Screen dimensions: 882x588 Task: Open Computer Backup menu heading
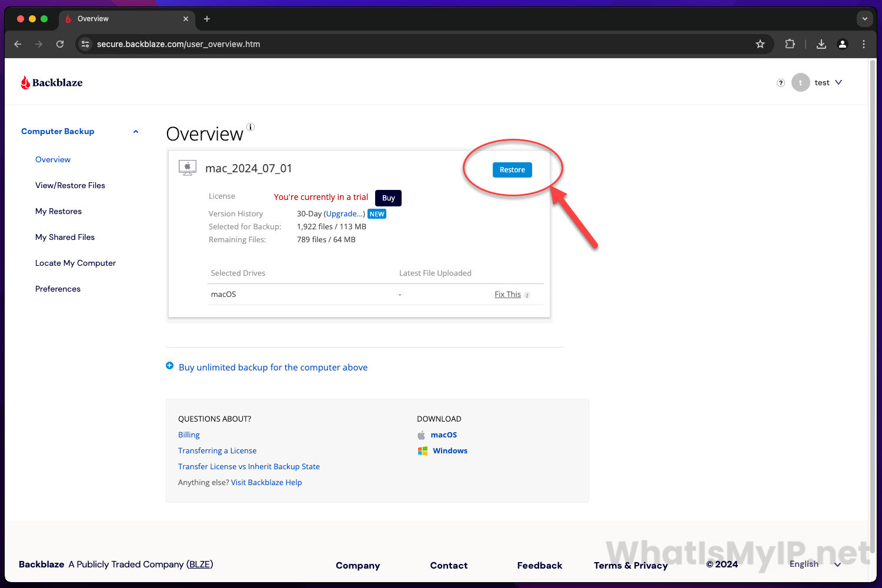point(58,131)
